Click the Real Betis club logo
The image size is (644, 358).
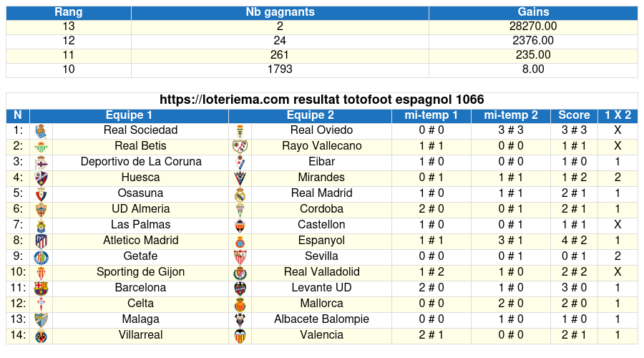pos(41,147)
